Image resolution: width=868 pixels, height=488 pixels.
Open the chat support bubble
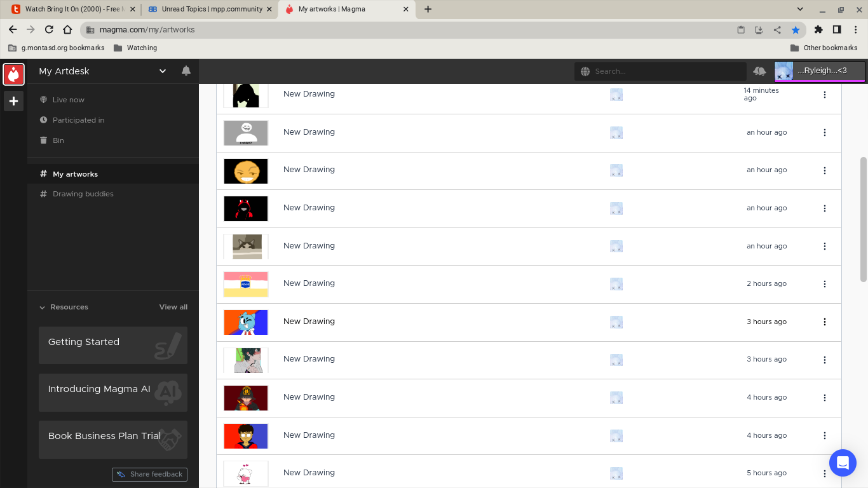click(x=843, y=463)
